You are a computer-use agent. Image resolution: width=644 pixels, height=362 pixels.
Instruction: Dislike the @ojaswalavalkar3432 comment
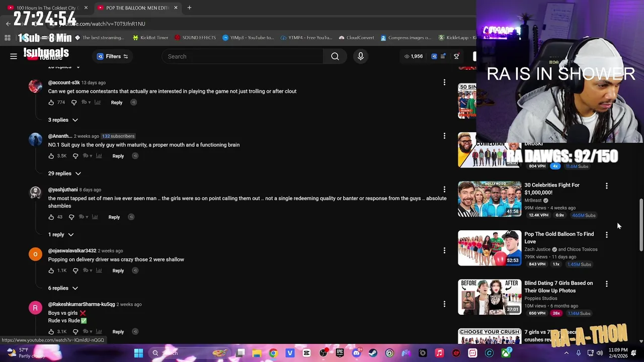coord(75,270)
